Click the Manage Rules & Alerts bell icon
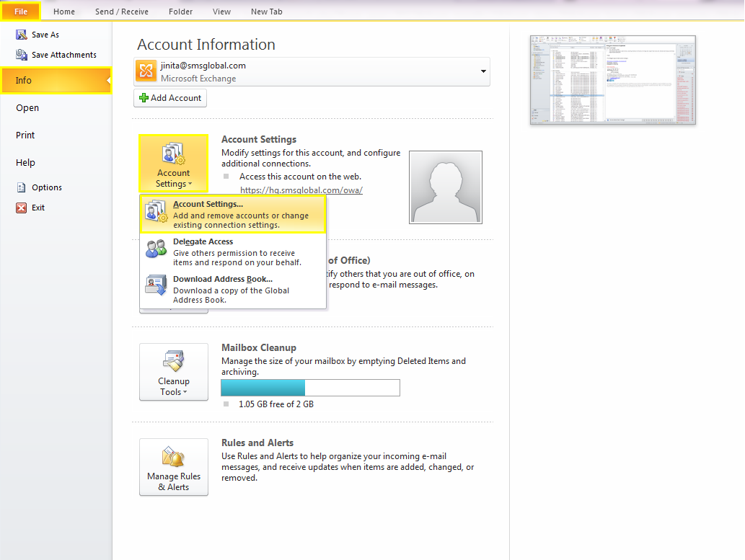Viewport: 745px width, 560px height. (173, 457)
